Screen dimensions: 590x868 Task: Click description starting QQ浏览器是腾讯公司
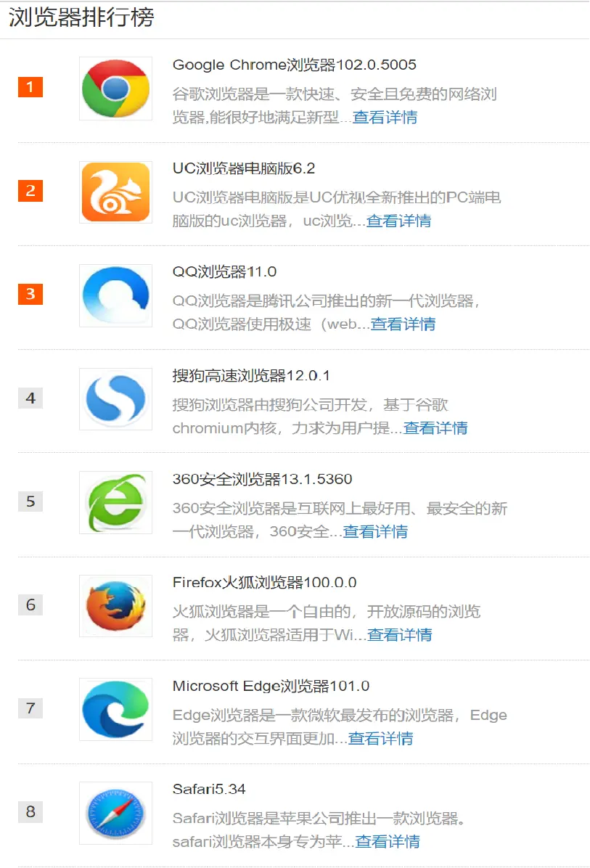(x=327, y=313)
